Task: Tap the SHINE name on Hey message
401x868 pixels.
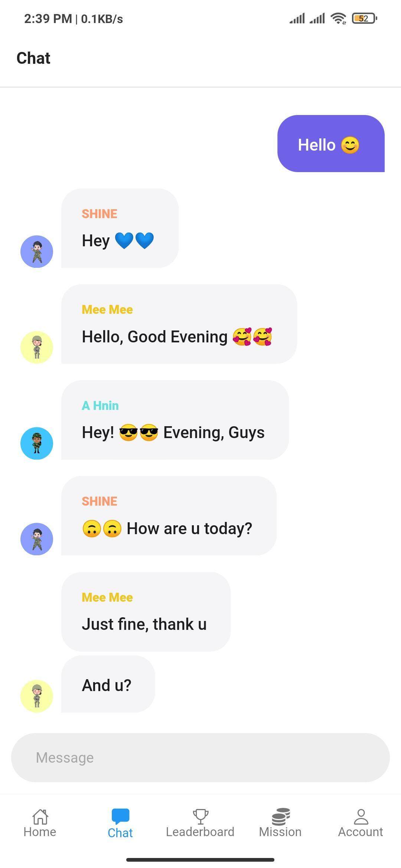Action: (100, 214)
